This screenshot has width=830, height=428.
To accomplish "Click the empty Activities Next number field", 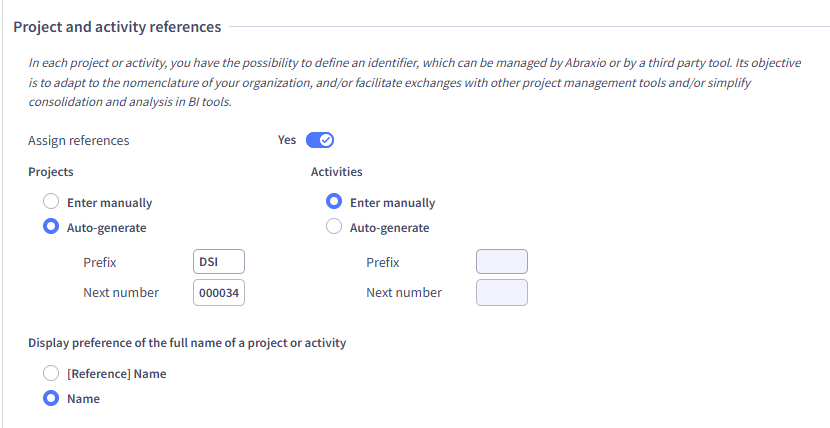I will 501,293.
